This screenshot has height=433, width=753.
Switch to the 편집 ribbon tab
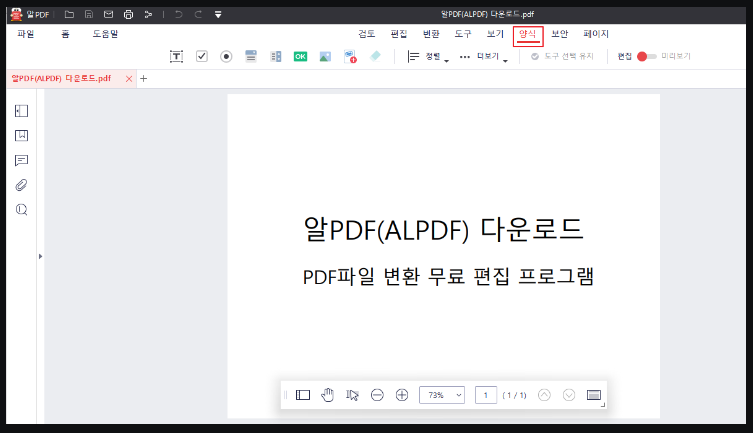tap(399, 34)
